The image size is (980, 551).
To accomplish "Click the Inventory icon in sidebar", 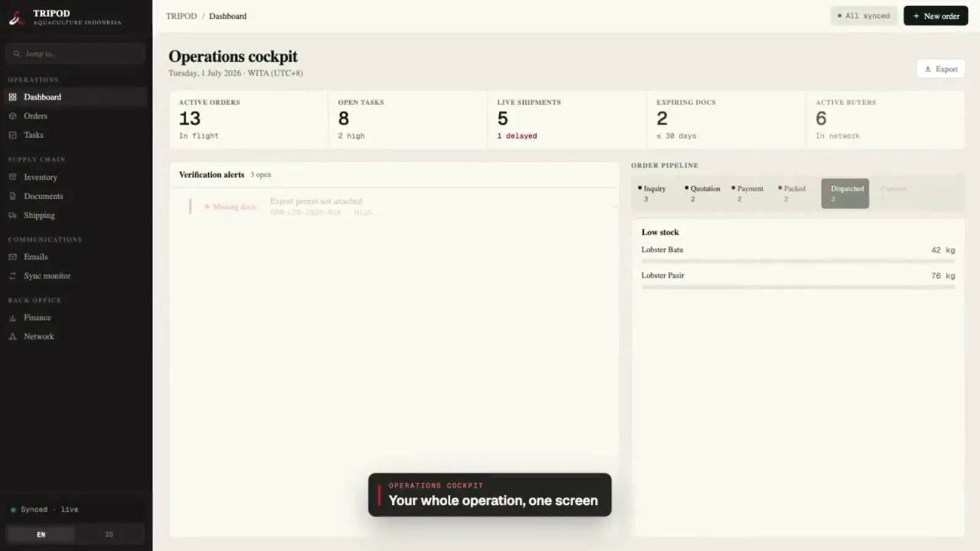I will 13,177.
